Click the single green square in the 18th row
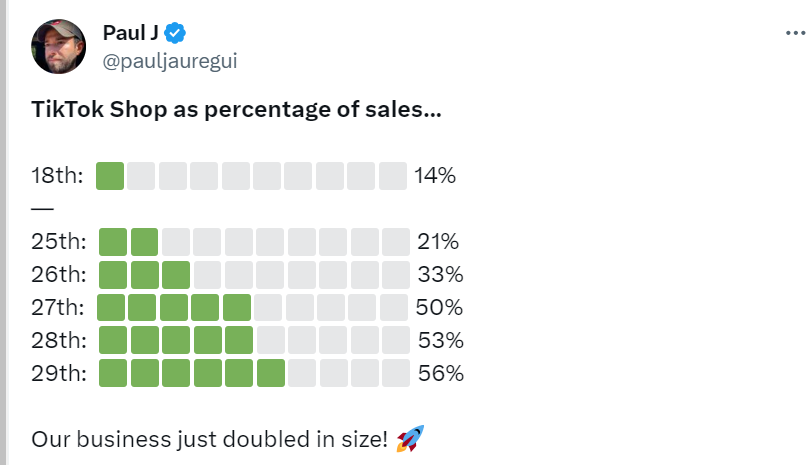 point(110,176)
